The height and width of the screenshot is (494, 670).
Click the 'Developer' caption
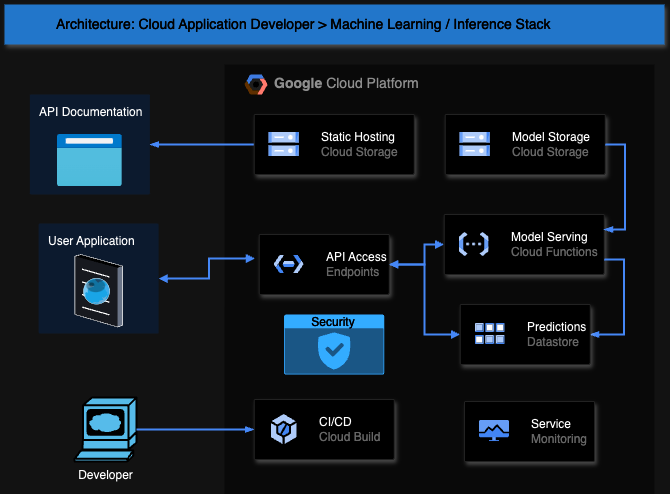(105, 475)
